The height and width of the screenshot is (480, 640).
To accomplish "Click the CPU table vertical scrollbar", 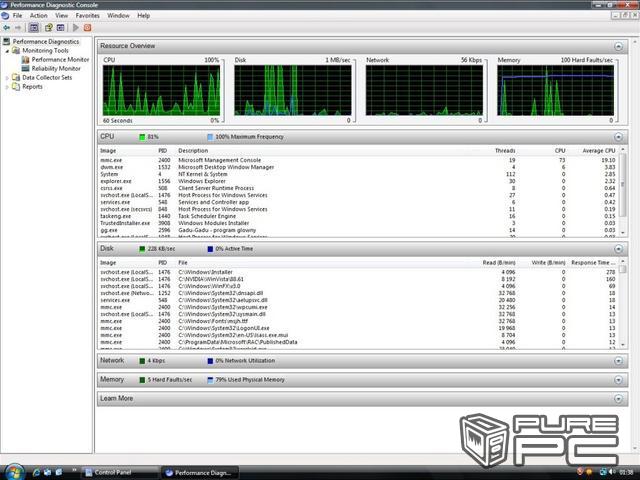I will click(622, 191).
